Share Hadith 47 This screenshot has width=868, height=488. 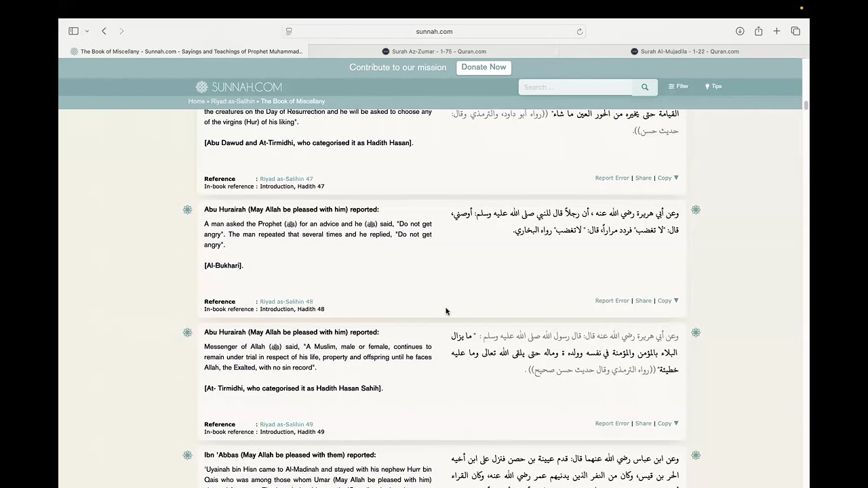point(644,178)
